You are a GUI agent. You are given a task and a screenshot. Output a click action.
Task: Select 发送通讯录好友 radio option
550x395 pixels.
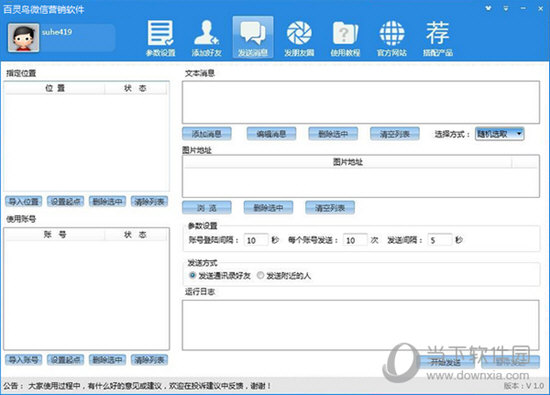coord(220,276)
